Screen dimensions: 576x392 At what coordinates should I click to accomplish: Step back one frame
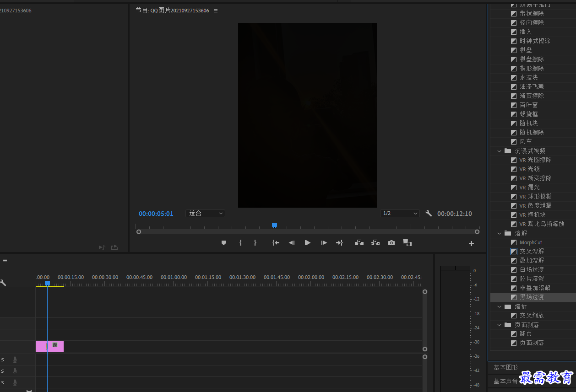[x=291, y=243]
